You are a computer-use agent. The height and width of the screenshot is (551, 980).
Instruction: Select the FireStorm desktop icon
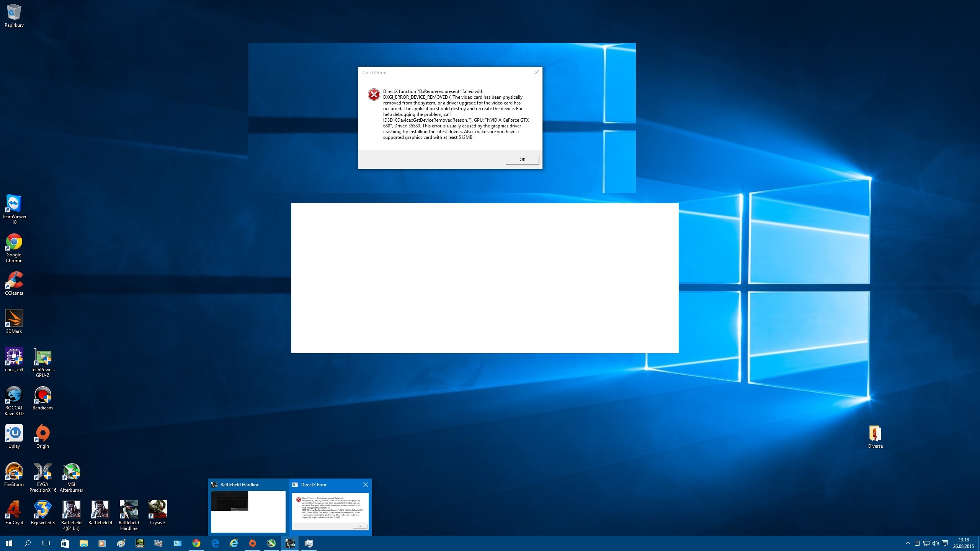[14, 474]
